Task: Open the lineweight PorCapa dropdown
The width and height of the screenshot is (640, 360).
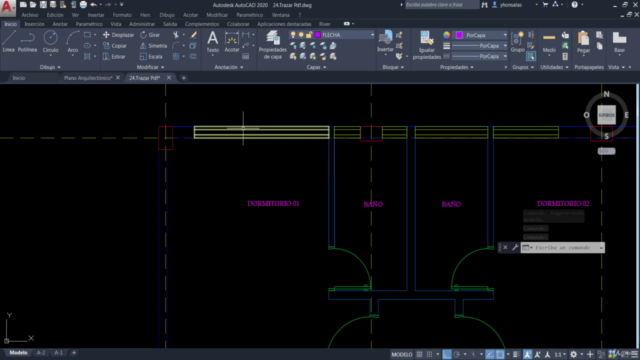Action: pyautogui.click(x=505, y=46)
